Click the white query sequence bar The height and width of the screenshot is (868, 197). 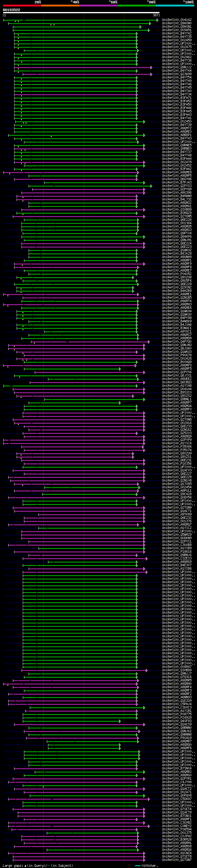point(81,13)
